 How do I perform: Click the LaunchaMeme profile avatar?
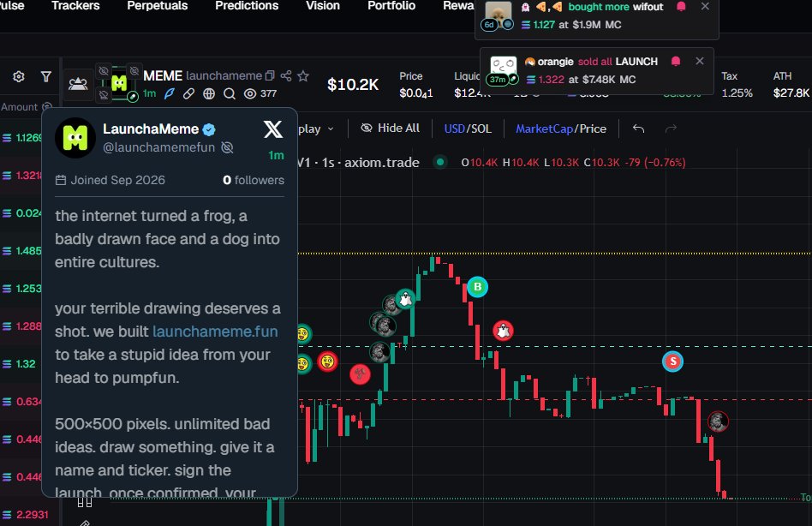pos(75,137)
